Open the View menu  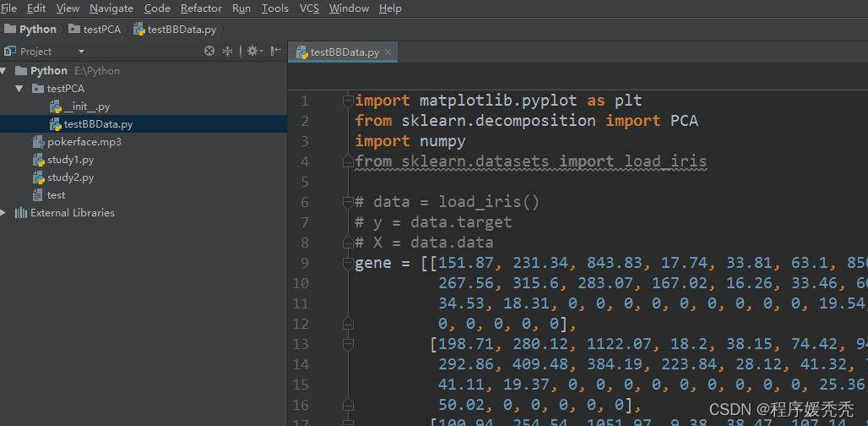[68, 8]
